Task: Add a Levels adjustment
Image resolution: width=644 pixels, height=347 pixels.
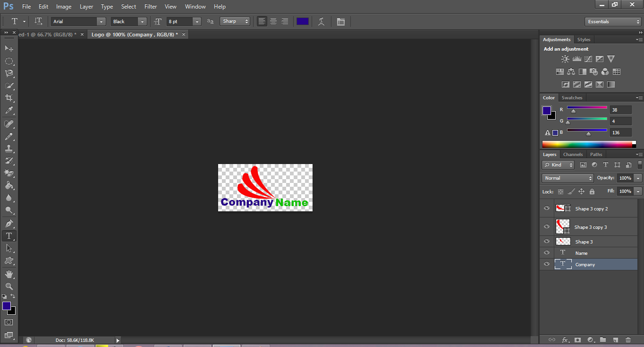Action: pyautogui.click(x=576, y=59)
